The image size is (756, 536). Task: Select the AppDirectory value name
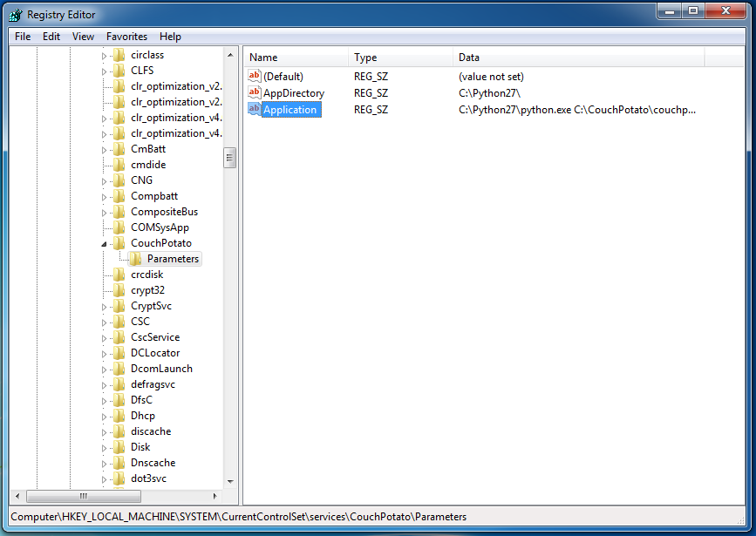(x=294, y=93)
